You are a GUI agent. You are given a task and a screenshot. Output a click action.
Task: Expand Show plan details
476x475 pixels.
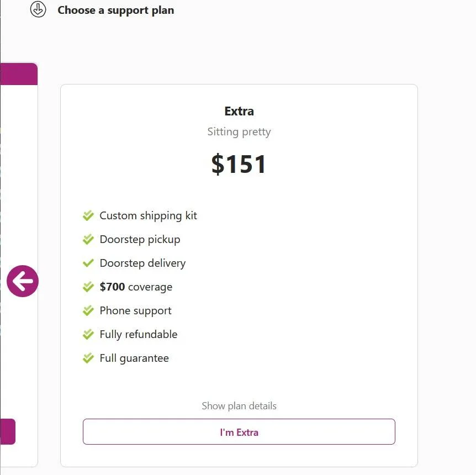tap(239, 406)
